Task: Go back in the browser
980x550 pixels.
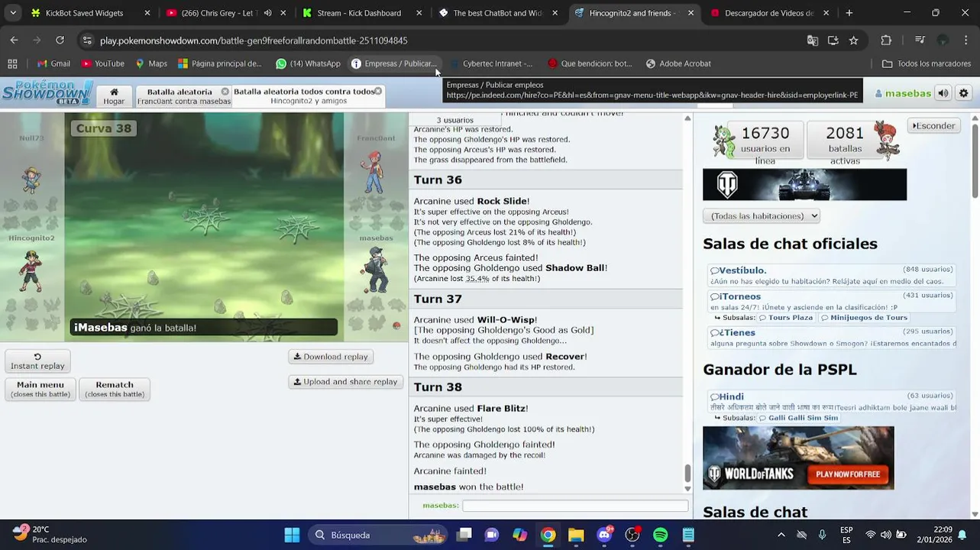Action: click(14, 40)
